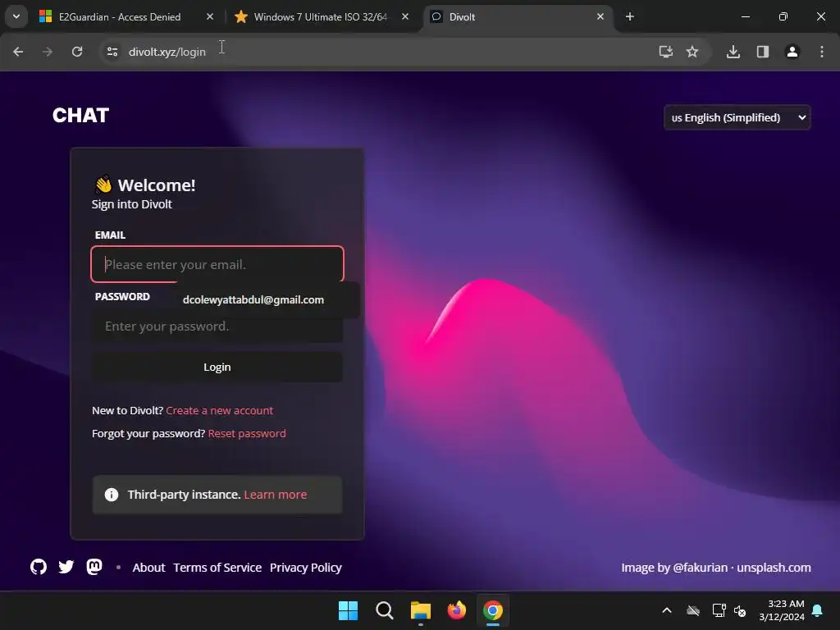Close the E2Guardian - Access Denied tab
This screenshot has width=840, height=630.
(210, 16)
